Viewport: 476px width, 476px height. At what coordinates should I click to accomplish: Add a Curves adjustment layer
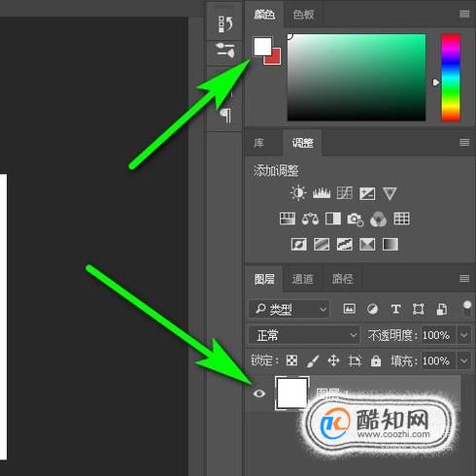click(344, 193)
